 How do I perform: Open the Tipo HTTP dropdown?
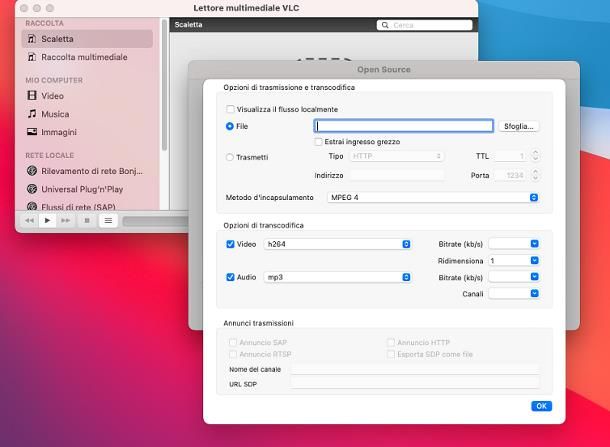(x=396, y=156)
